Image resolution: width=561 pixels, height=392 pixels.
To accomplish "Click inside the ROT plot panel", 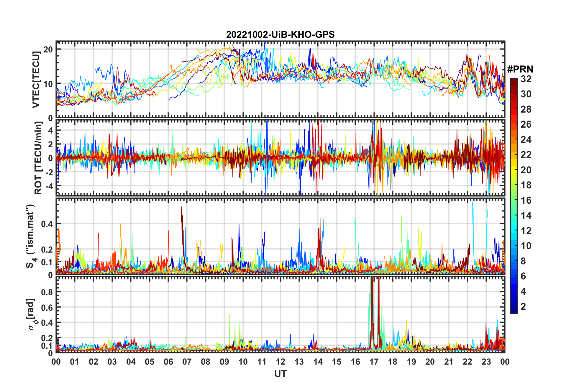I will [x=280, y=157].
